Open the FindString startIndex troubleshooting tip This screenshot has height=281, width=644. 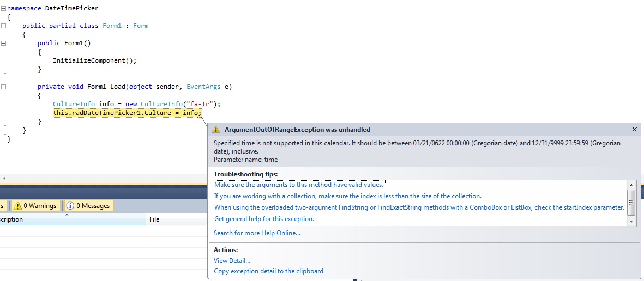(x=419, y=207)
